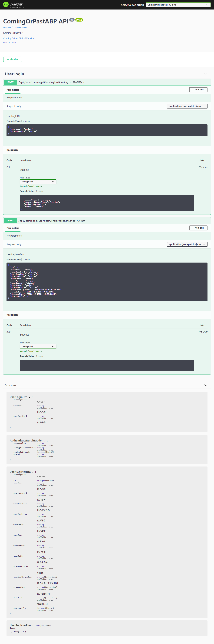Click the Swagger logo icon
This screenshot has width=214, height=644.
6,4
